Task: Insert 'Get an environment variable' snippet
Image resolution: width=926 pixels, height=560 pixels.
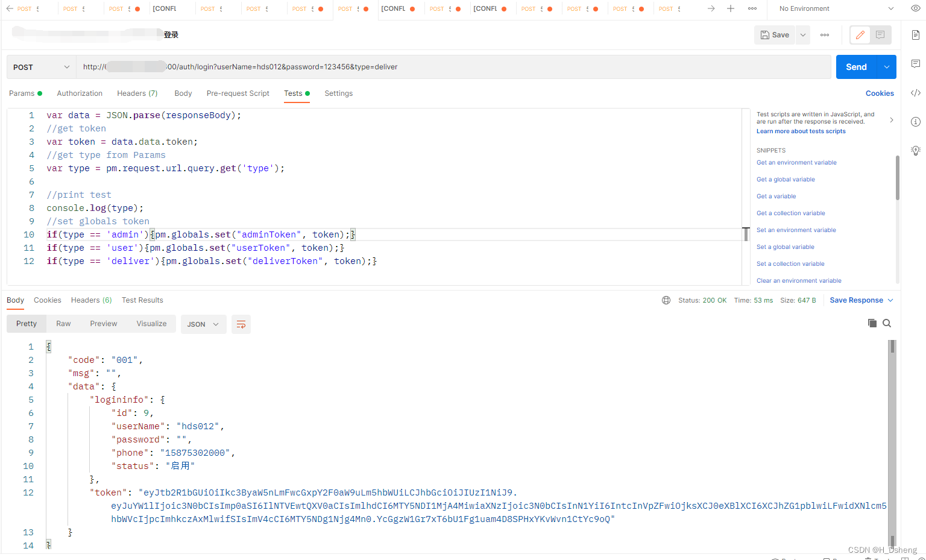Action: tap(796, 163)
